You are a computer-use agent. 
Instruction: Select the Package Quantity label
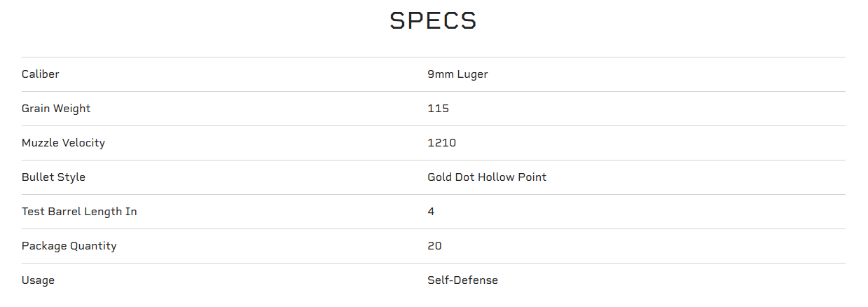(69, 246)
